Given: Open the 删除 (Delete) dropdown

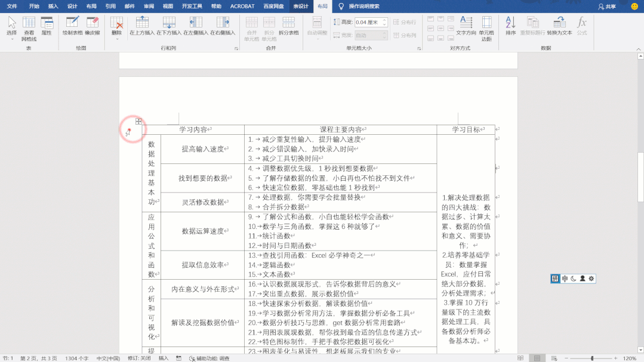Looking at the screenshot, I should 116,28.
